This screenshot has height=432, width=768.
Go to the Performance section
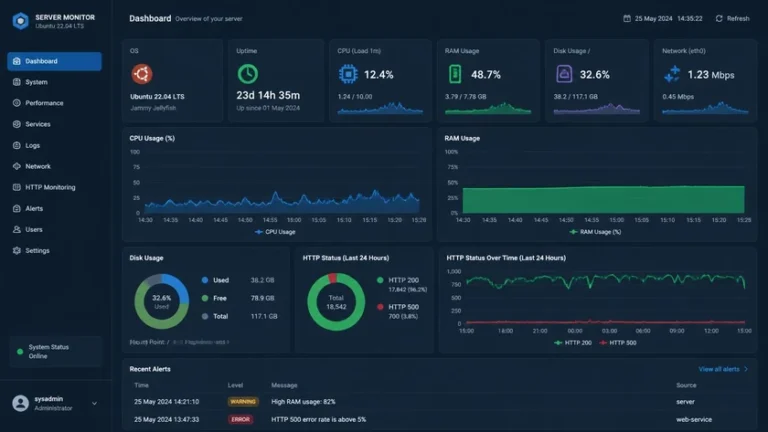click(54, 103)
